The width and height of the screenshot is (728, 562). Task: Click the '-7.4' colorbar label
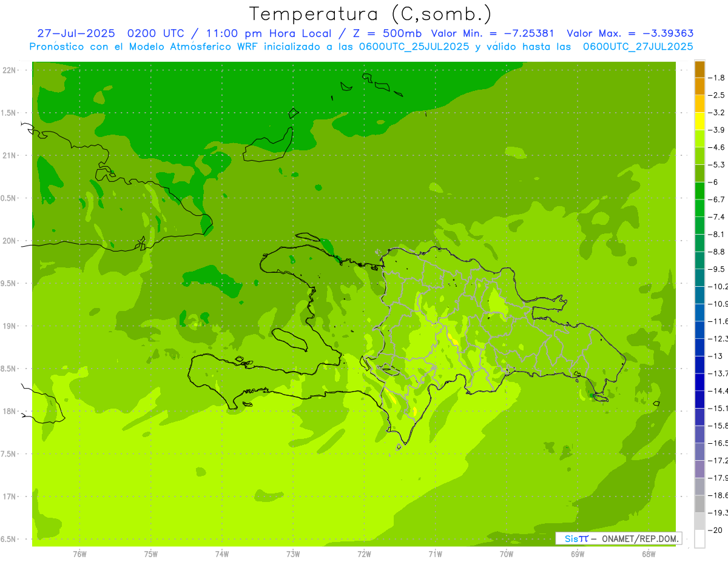click(717, 217)
